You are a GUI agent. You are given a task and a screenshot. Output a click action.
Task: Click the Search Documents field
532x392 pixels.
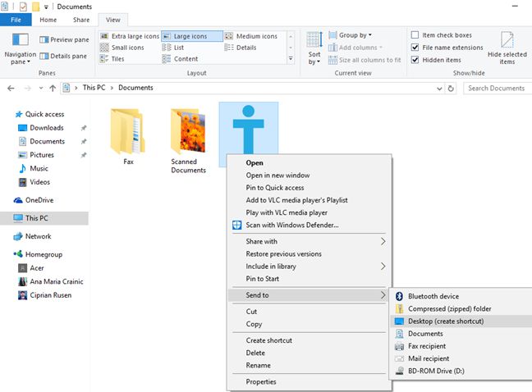pos(496,88)
